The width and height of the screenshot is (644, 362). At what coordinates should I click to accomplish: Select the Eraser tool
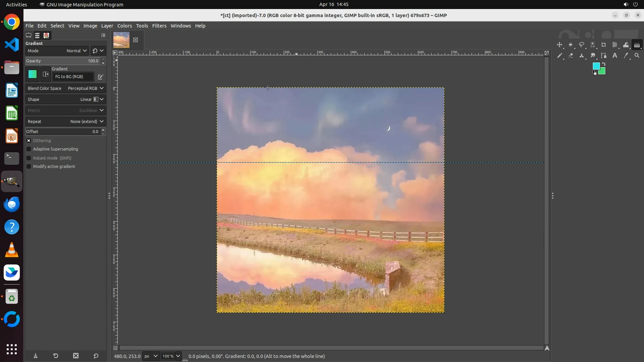571,56
